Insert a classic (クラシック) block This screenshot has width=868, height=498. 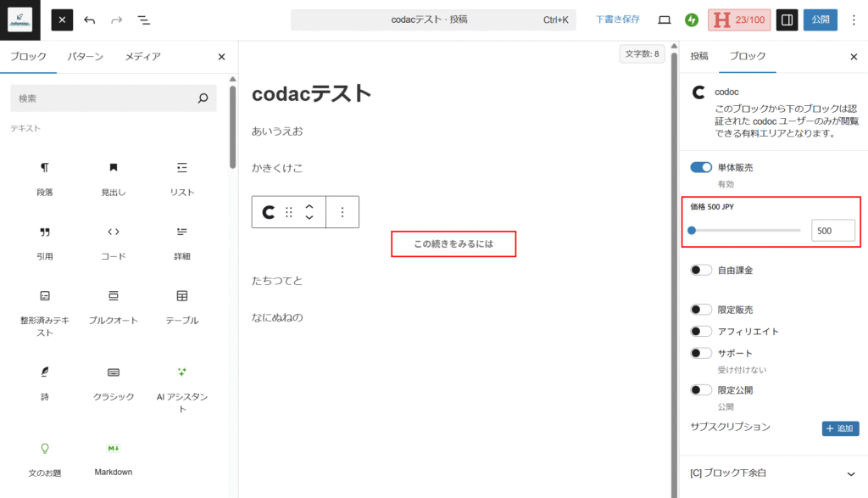(x=114, y=383)
